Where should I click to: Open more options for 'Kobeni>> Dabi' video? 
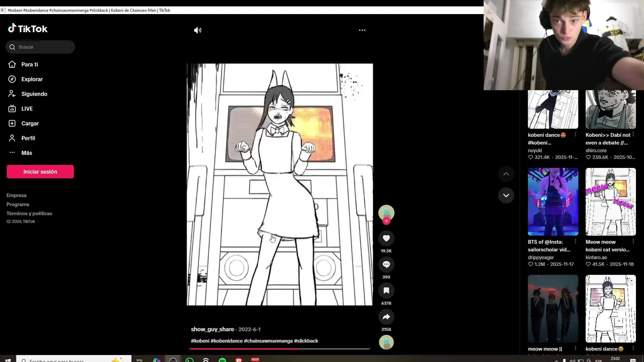tap(633, 135)
